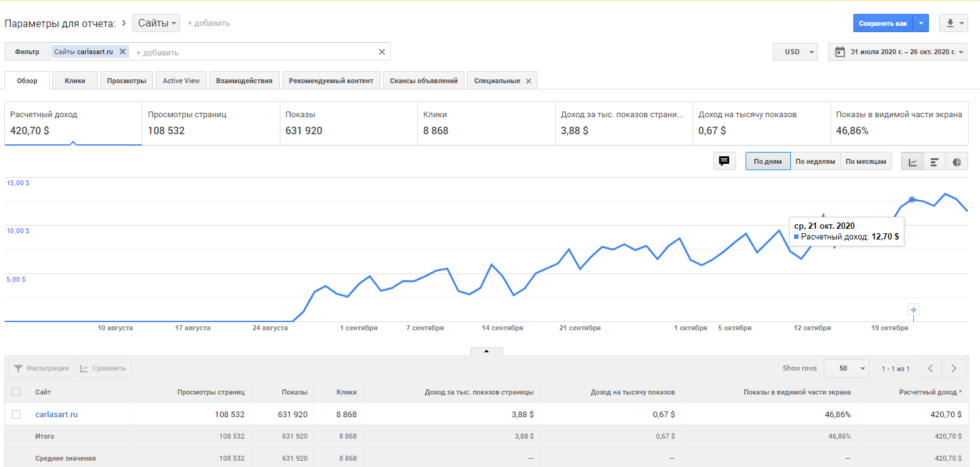Switch to line chart view

[913, 162]
